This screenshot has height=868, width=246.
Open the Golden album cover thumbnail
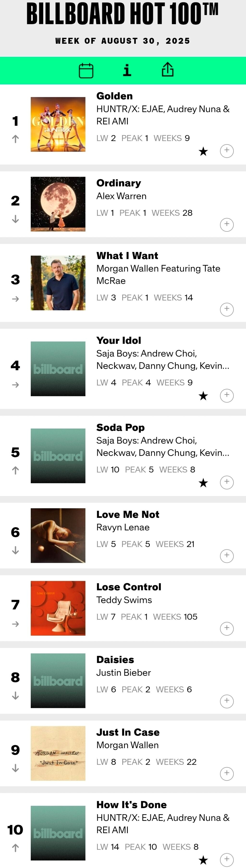coord(58,124)
